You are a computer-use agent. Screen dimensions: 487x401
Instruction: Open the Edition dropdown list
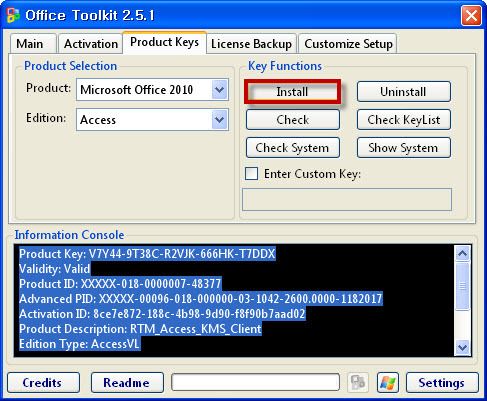click(219, 119)
